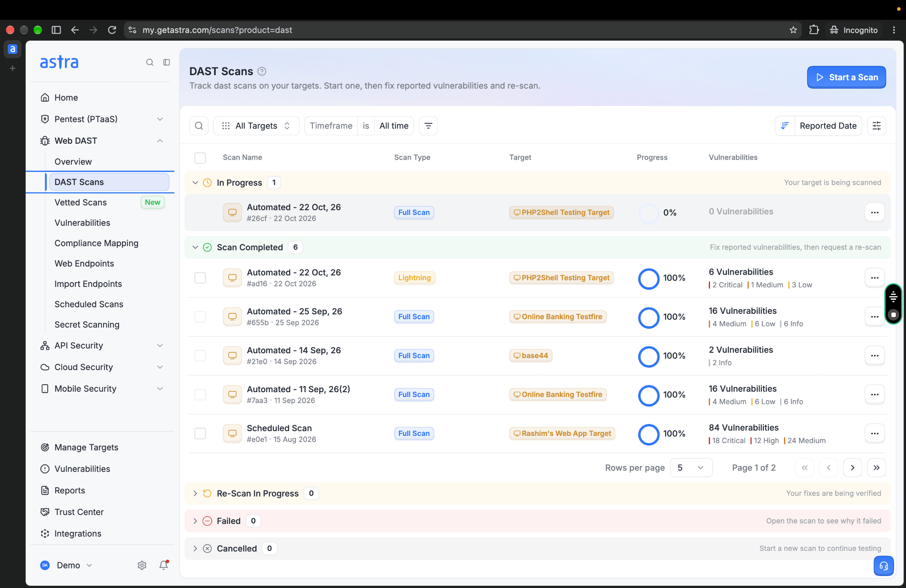Open the three-dot menu for Scheduled Scan row

click(x=875, y=434)
